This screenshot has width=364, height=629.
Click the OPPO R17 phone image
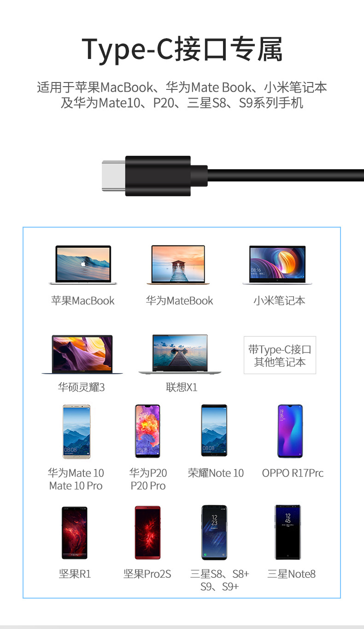290,431
